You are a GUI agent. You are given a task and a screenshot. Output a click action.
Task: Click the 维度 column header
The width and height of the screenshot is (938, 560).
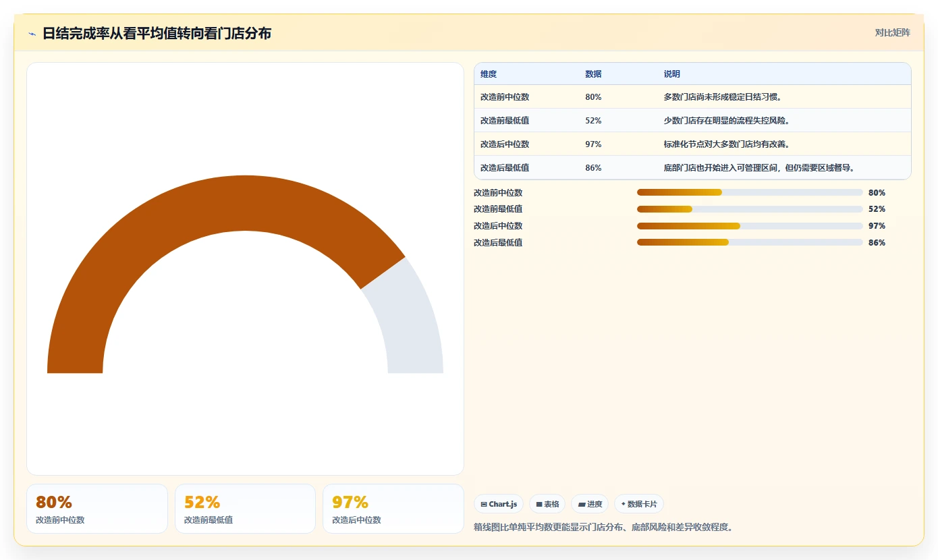pyautogui.click(x=489, y=74)
